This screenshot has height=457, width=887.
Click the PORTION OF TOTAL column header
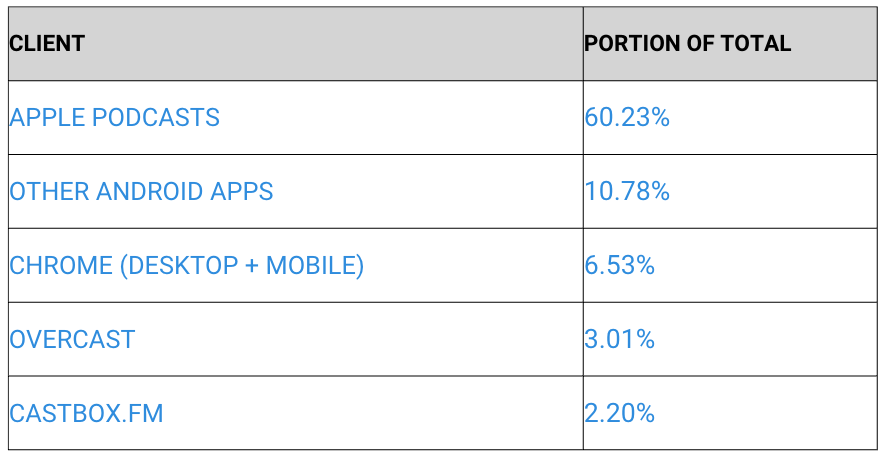point(687,44)
